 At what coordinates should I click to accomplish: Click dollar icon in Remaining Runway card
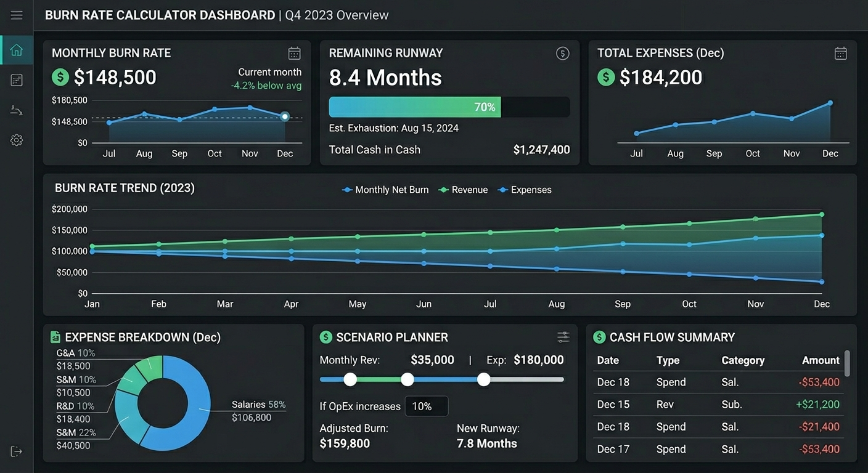(x=562, y=53)
